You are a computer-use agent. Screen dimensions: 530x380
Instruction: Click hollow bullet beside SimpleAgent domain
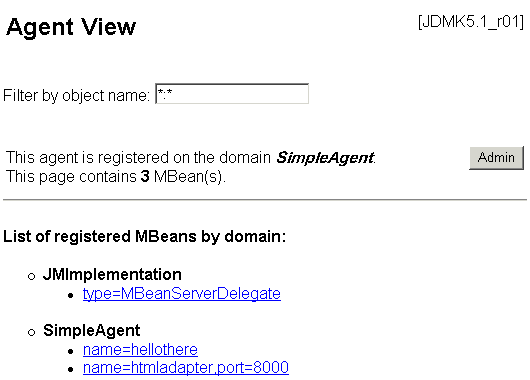[x=31, y=332]
